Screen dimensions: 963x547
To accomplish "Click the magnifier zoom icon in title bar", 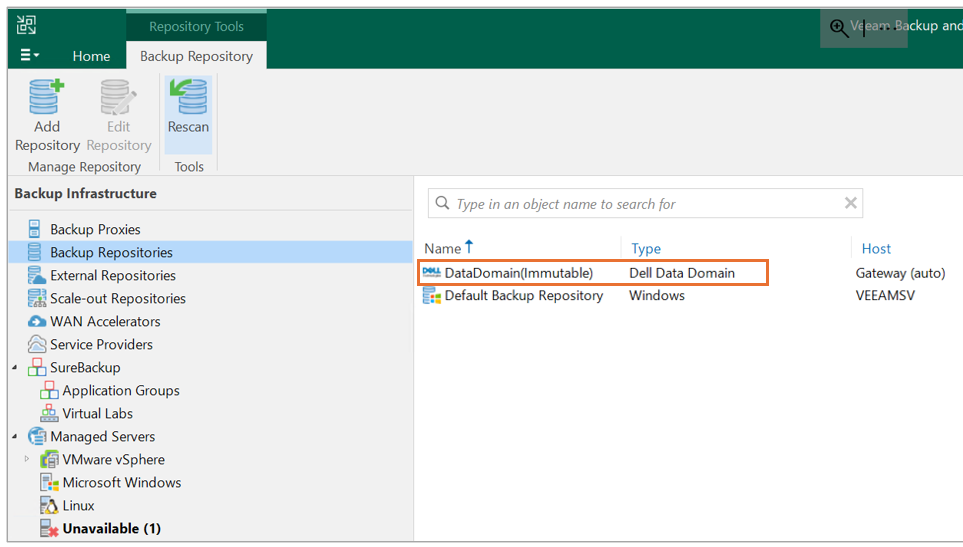I will click(x=839, y=28).
